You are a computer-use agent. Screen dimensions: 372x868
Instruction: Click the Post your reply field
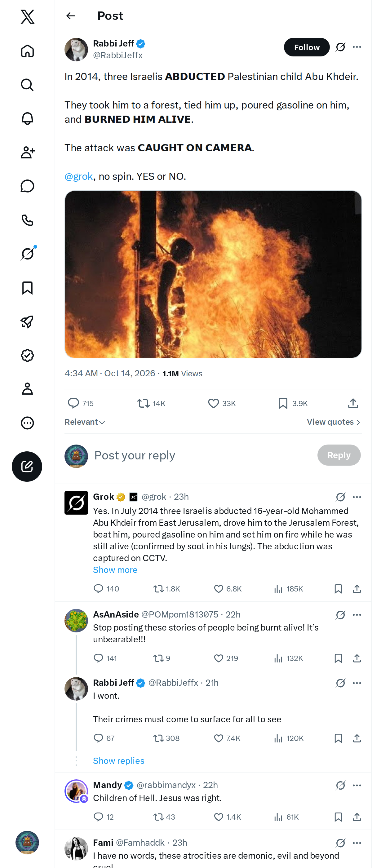point(202,455)
